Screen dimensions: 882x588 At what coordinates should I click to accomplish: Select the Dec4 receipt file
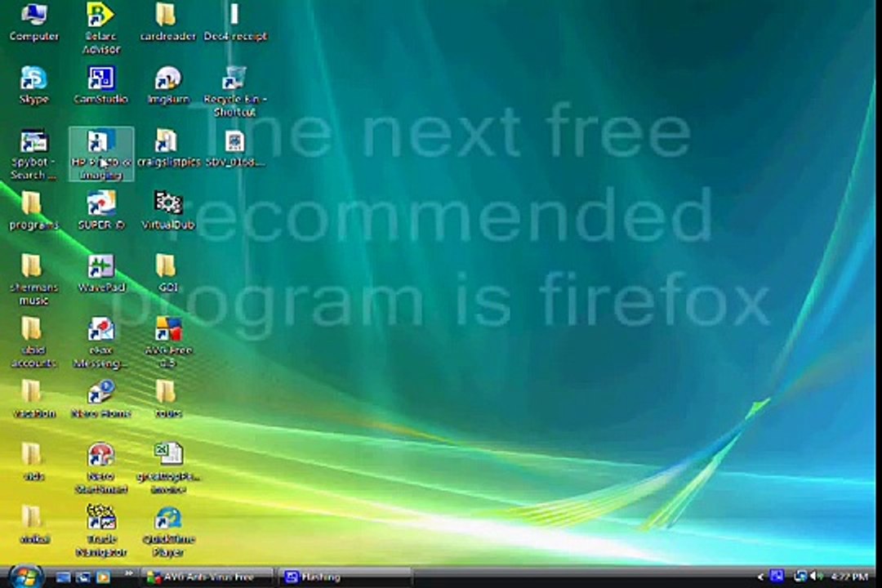(235, 23)
